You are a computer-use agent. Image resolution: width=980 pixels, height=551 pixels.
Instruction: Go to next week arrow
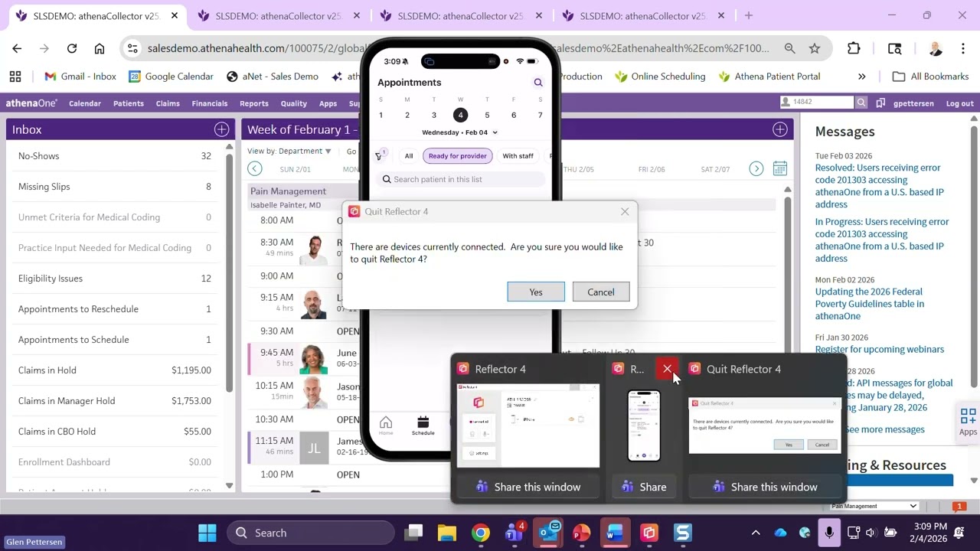click(x=756, y=169)
